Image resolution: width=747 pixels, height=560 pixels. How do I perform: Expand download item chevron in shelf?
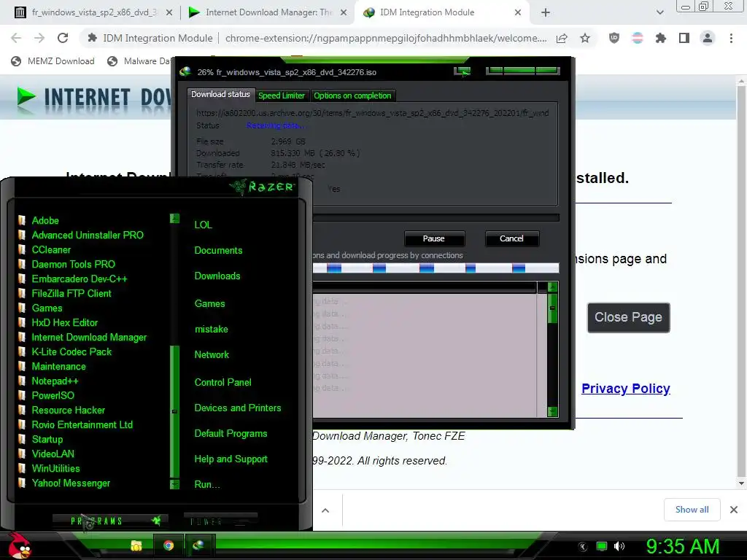click(x=325, y=510)
